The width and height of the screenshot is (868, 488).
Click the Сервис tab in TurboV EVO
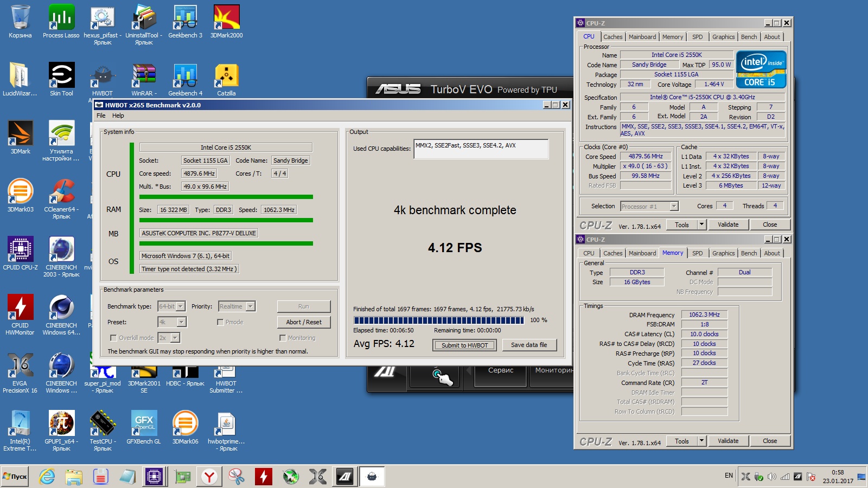501,370
